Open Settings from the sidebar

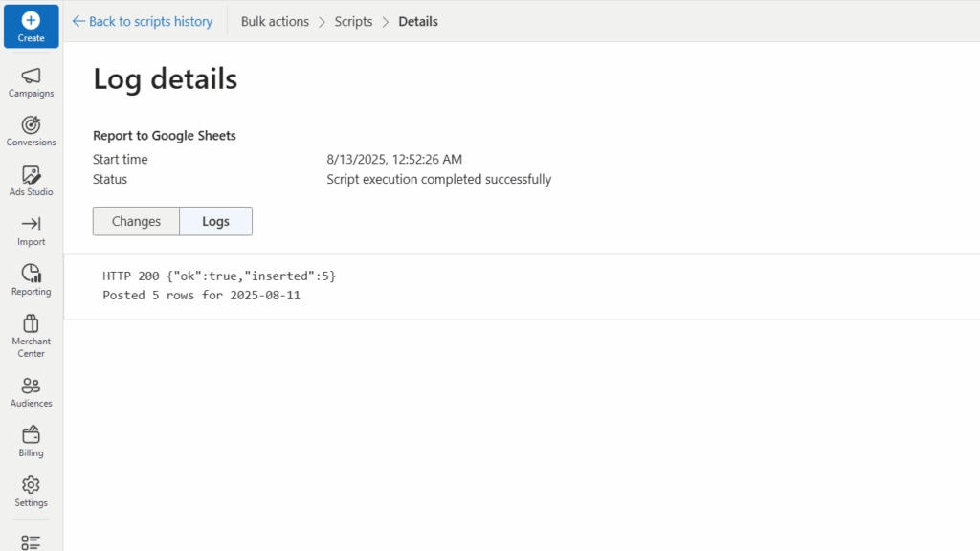[31, 490]
